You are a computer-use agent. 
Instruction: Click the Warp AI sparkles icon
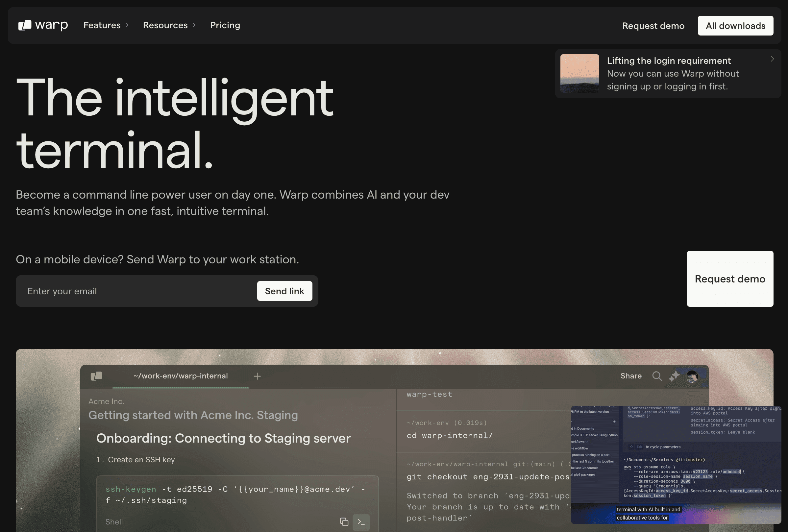674,376
